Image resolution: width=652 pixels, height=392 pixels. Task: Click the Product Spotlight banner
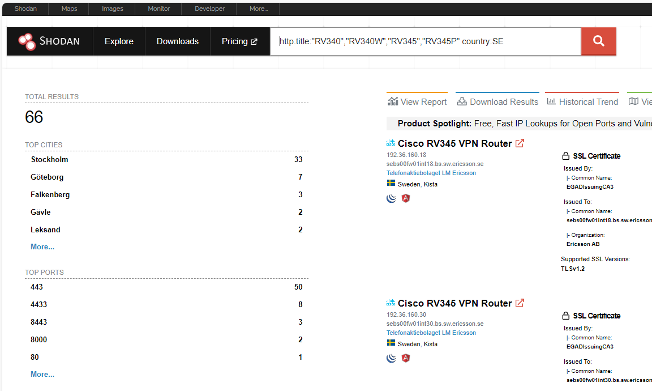(519, 123)
